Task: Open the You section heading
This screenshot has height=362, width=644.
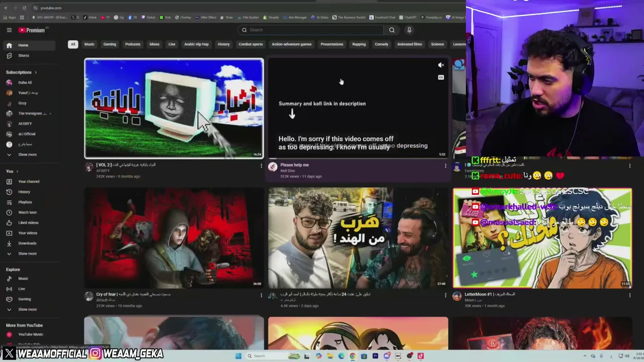Action: [x=12, y=171]
